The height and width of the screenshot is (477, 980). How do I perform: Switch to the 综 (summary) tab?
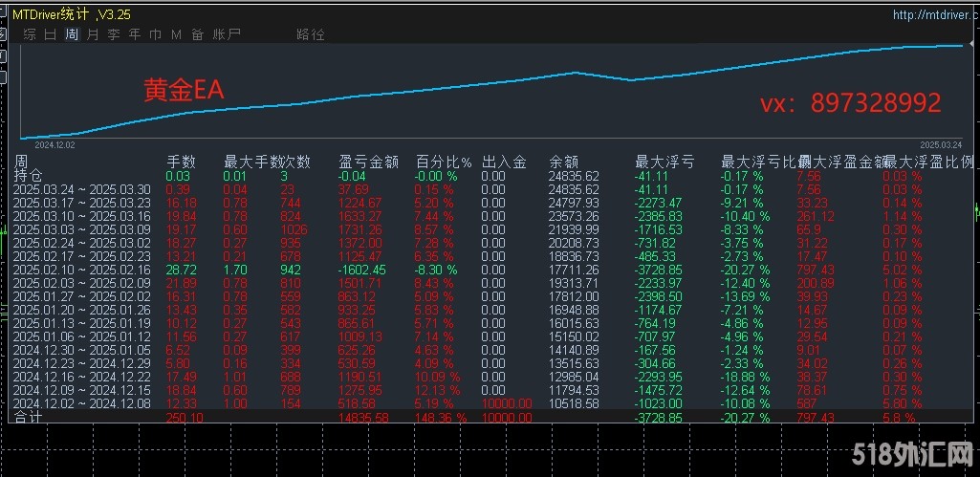pos(30,34)
